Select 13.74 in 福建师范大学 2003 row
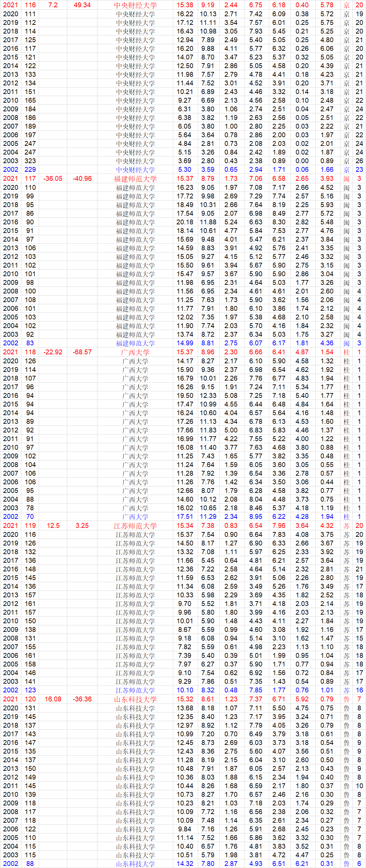This screenshot has height=868, width=366. [x=185, y=335]
